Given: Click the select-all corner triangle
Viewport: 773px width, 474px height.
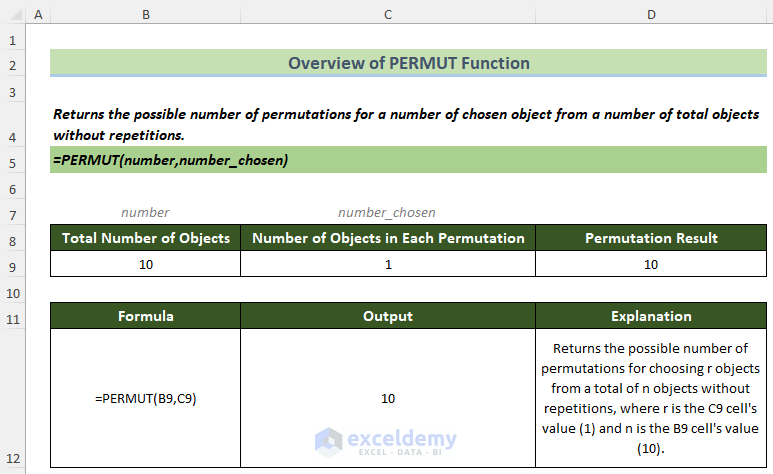Looking at the screenshot, I should pos(16,15).
